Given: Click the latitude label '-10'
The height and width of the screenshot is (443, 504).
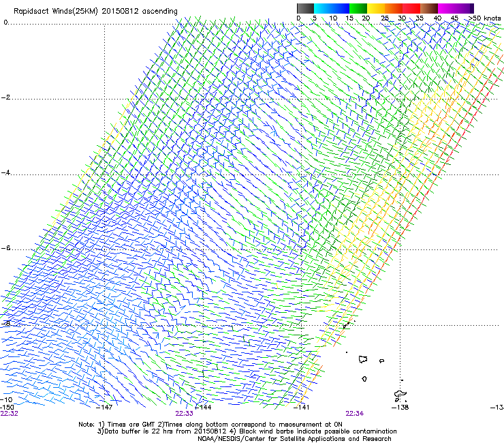Looking at the screenshot, I should 7,399.
